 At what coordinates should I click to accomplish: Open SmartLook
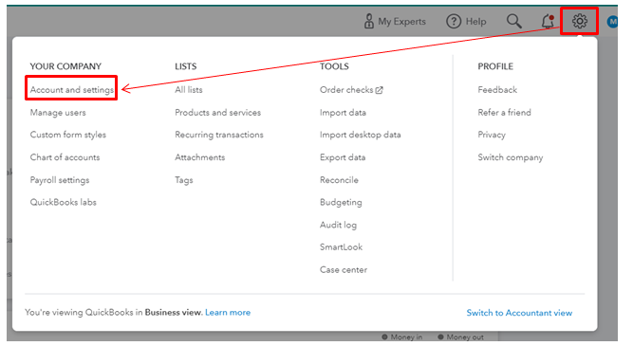(x=341, y=246)
